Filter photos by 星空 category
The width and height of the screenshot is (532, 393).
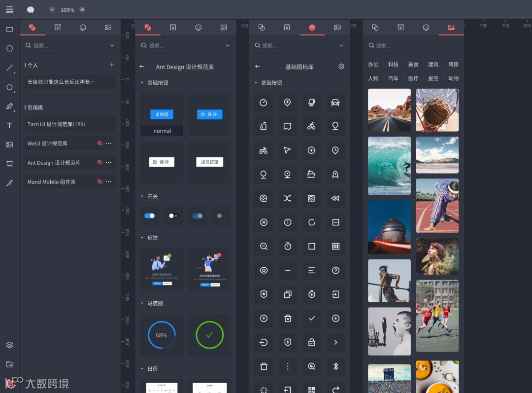pos(433,78)
